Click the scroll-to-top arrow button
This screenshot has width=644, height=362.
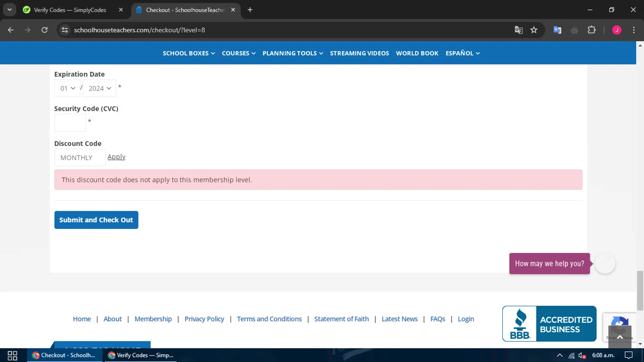coord(620,337)
